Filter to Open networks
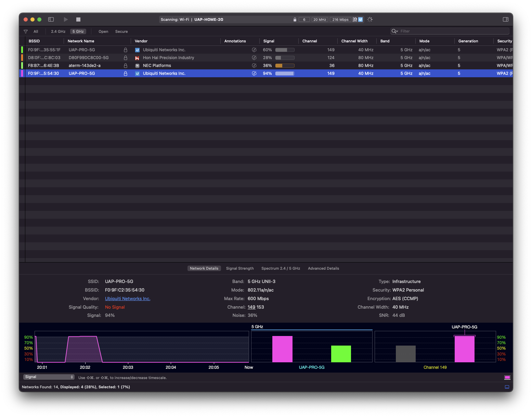The image size is (532, 417). pos(103,31)
